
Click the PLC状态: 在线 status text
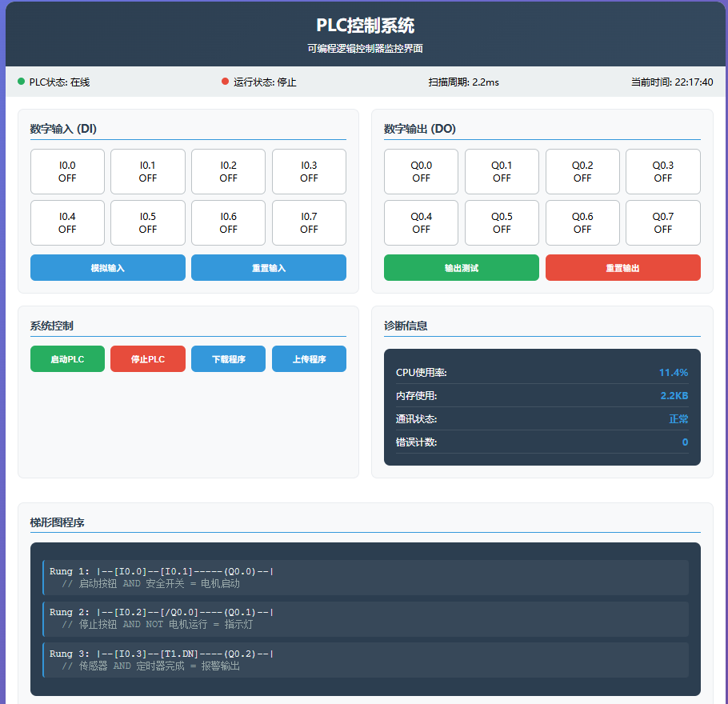pos(59,82)
